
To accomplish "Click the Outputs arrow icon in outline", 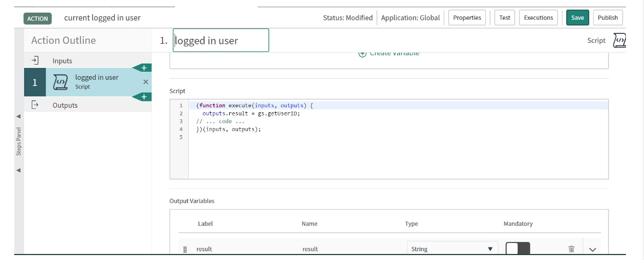I will pyautogui.click(x=34, y=105).
